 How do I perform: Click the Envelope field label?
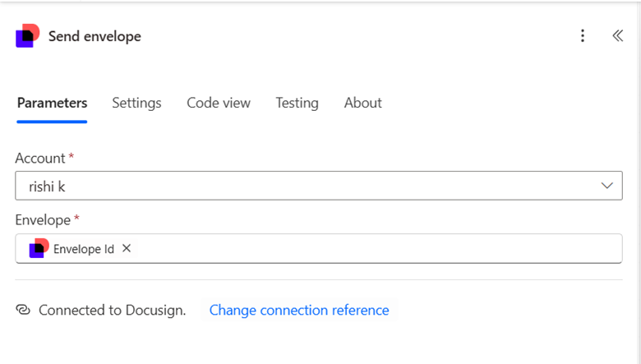tap(44, 219)
